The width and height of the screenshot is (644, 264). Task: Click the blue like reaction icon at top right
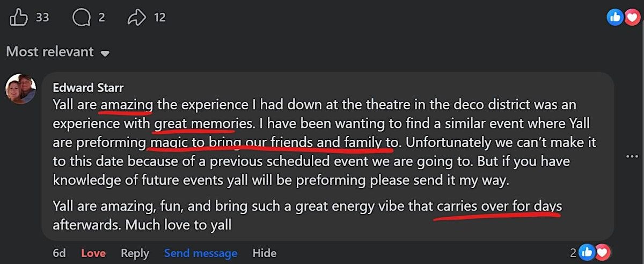[614, 18]
